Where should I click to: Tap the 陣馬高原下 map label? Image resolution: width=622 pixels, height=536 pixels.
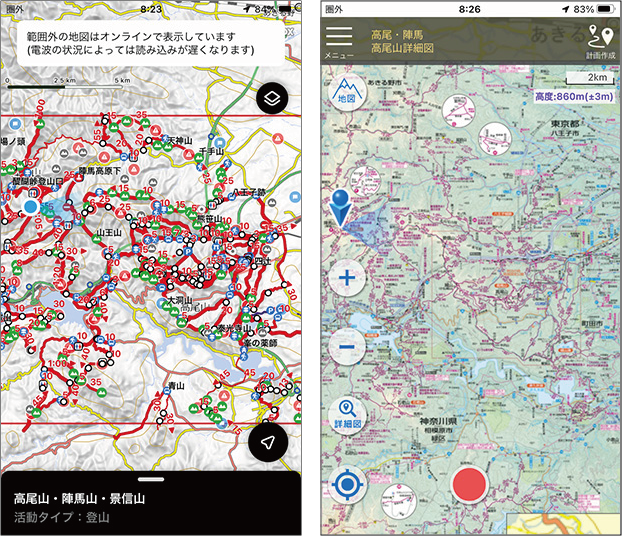click(100, 171)
